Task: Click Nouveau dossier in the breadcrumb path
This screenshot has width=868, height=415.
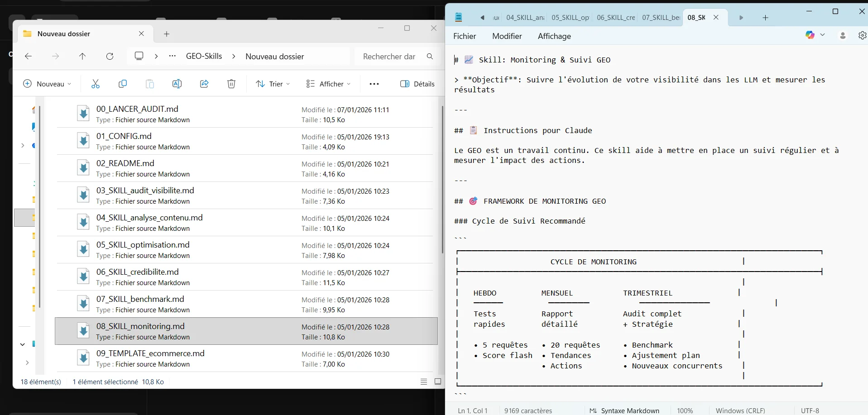Action: point(275,57)
